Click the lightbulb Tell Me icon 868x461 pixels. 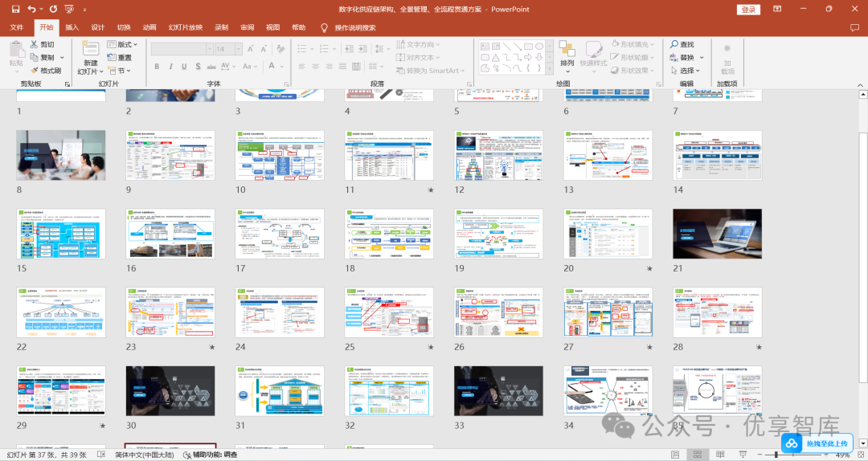click(x=324, y=27)
